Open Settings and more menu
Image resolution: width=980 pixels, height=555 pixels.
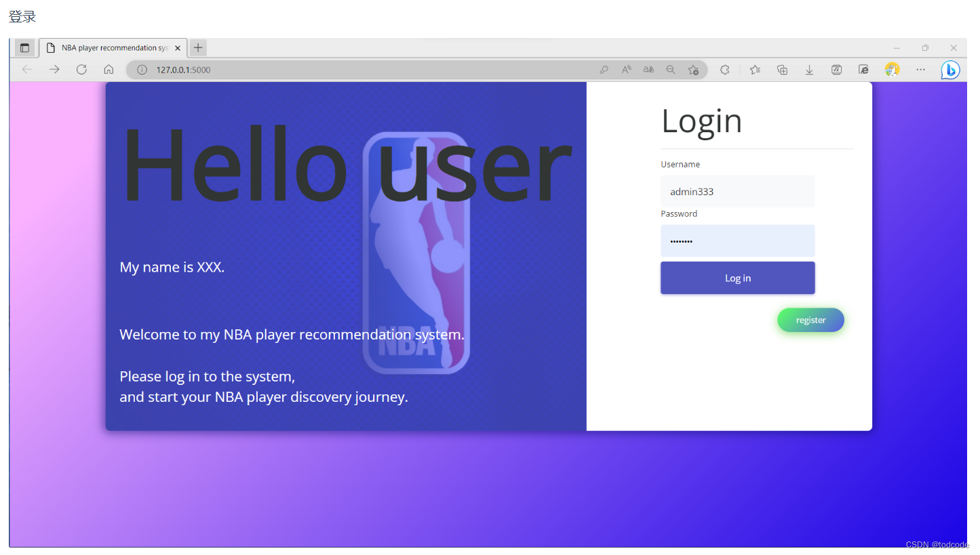[920, 69]
